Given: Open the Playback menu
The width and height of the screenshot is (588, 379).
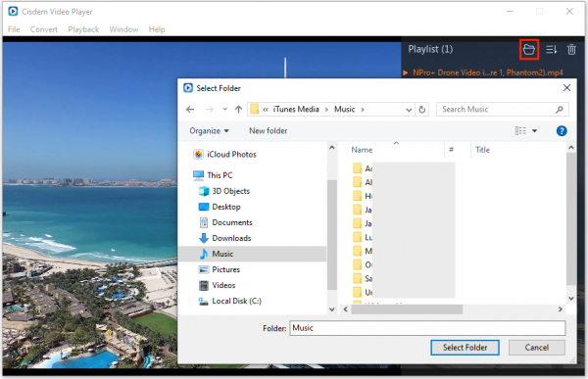Looking at the screenshot, I should coord(83,29).
